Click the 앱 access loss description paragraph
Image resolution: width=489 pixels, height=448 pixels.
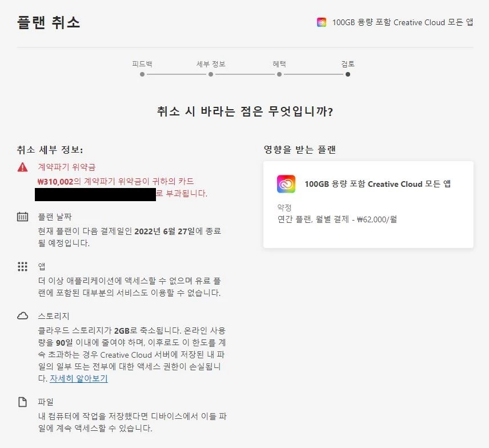pyautogui.click(x=130, y=287)
